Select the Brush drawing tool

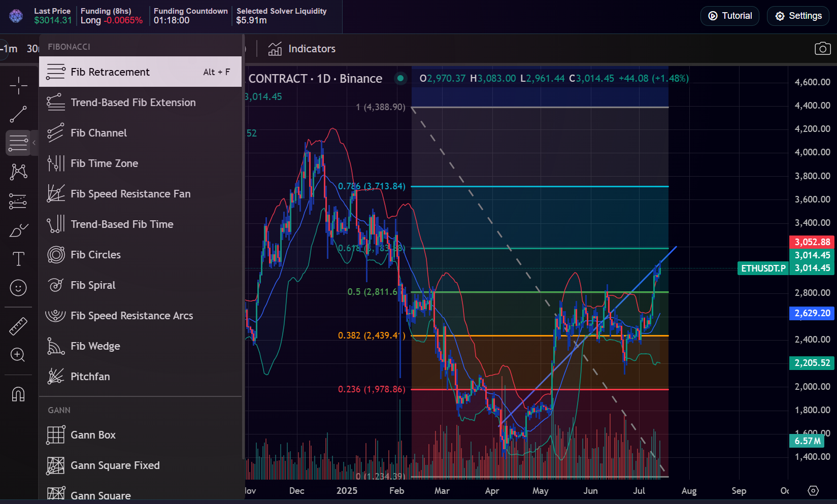18,229
